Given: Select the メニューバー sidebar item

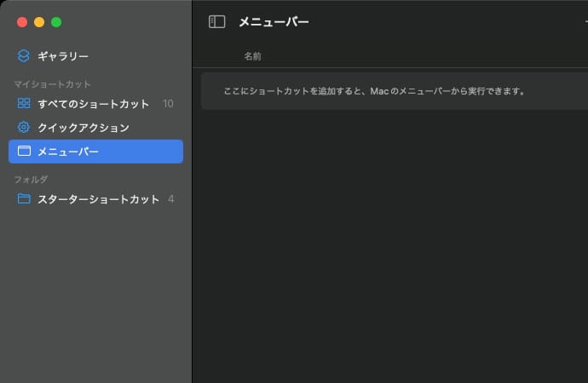Looking at the screenshot, I should 68,151.
